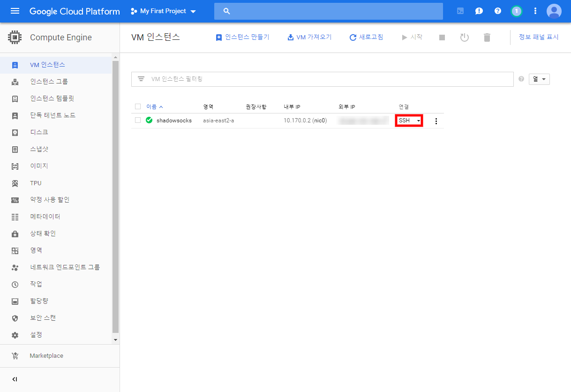This screenshot has width=571, height=392.
Task: Click the 권장사항 column header
Action: click(x=256, y=107)
